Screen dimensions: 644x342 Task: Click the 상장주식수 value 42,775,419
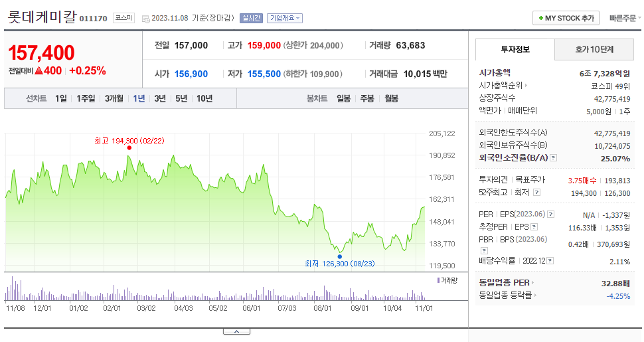click(612, 99)
